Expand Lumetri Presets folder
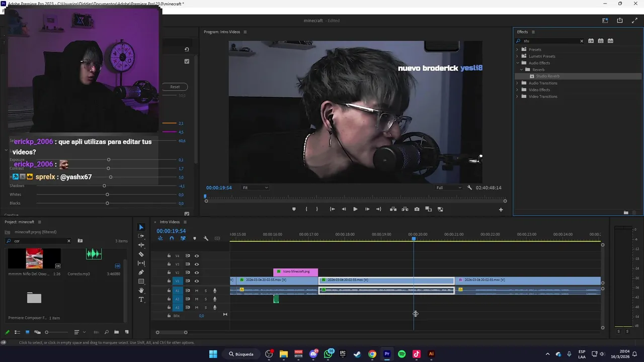Screen dimensions: 644x362 point(517,56)
